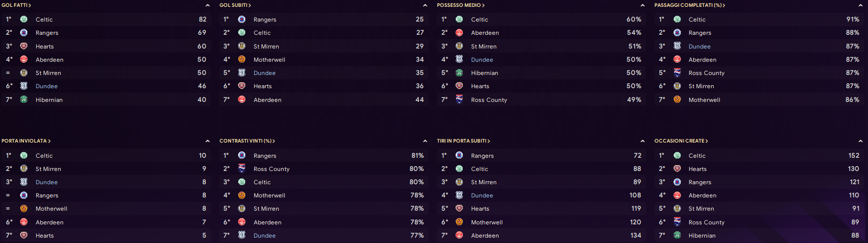Click Dundee crest in Tiri in Porta Subiti
The width and height of the screenshot is (868, 243).
(x=459, y=195)
